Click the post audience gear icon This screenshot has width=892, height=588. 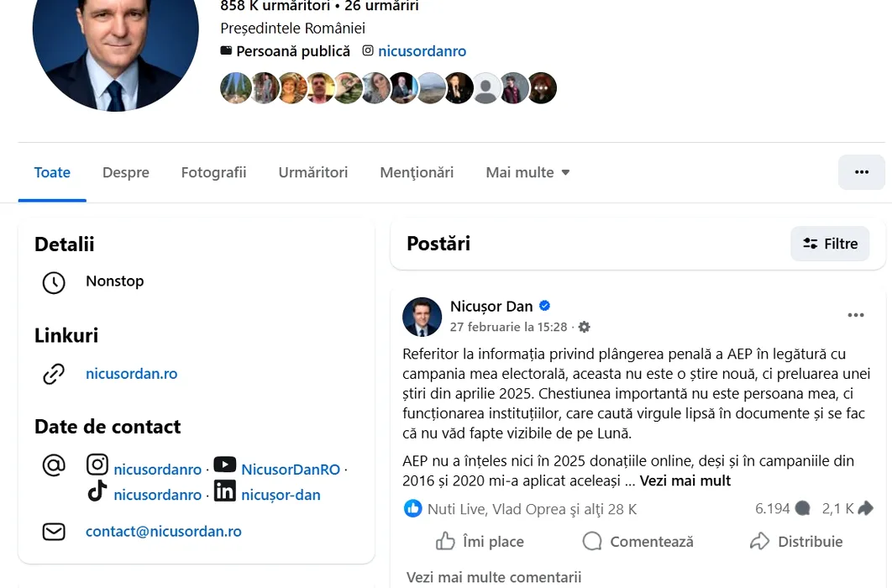(x=585, y=327)
